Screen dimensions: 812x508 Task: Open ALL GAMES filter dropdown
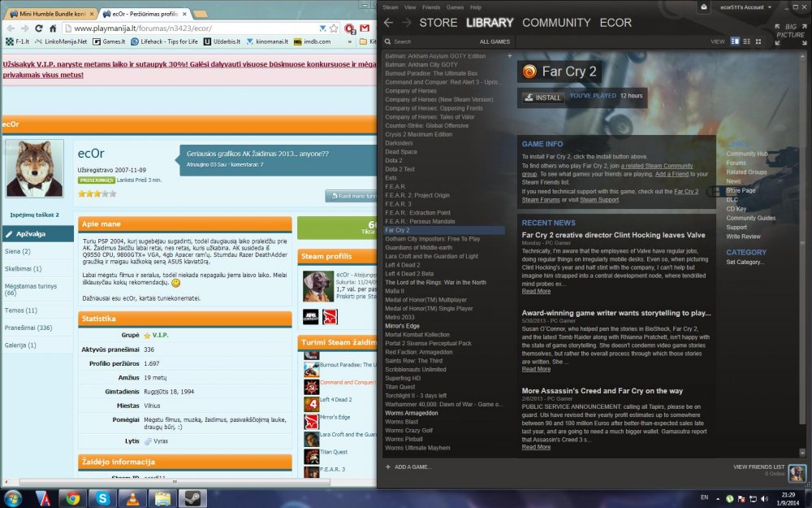pyautogui.click(x=495, y=41)
